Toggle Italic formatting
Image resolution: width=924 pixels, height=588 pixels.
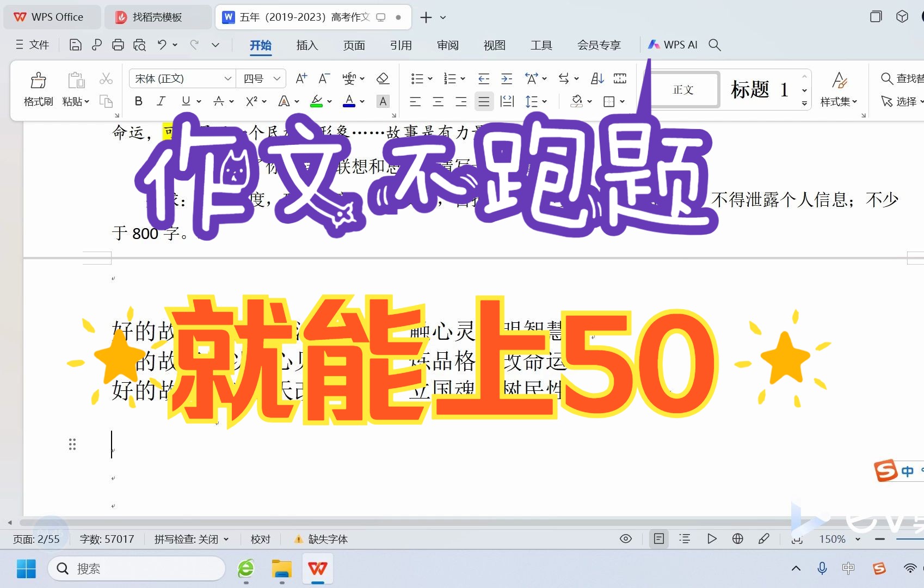pos(161,101)
